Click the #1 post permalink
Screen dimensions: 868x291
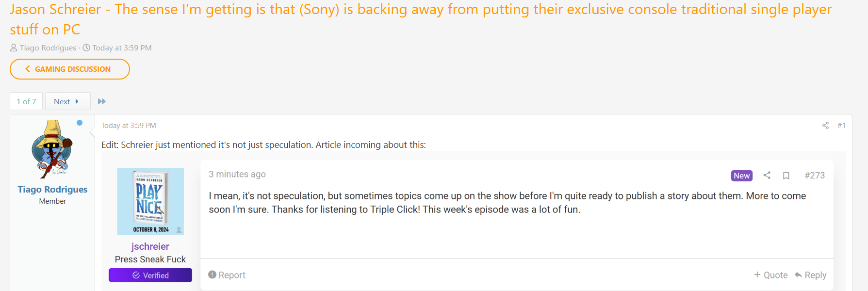tap(841, 126)
